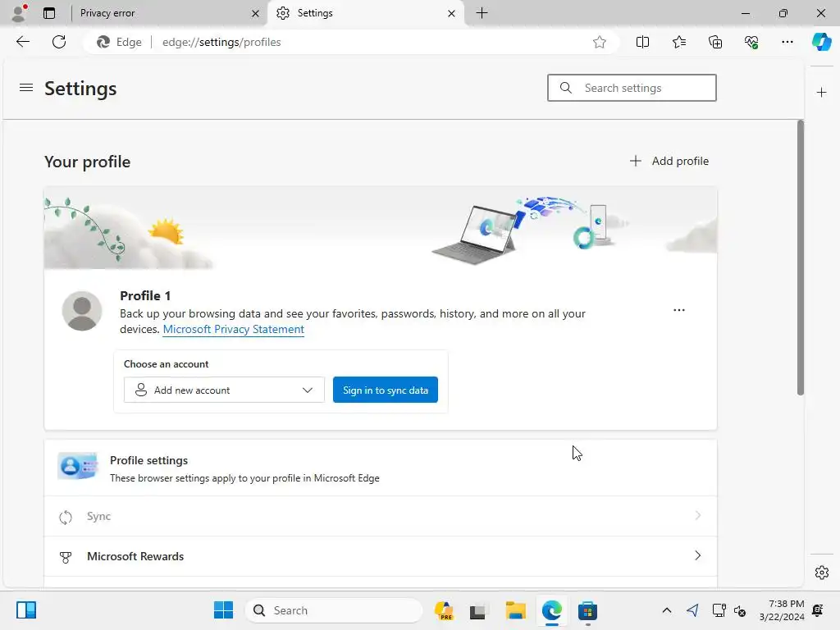This screenshot has height=630, width=840.
Task: Open split screen view
Action: (642, 42)
